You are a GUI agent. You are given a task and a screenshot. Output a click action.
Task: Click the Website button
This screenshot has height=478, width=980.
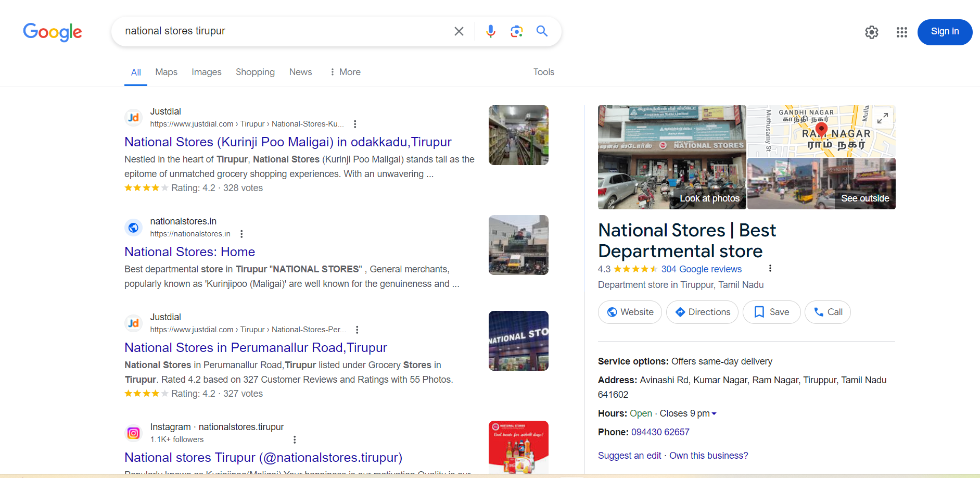pyautogui.click(x=630, y=312)
